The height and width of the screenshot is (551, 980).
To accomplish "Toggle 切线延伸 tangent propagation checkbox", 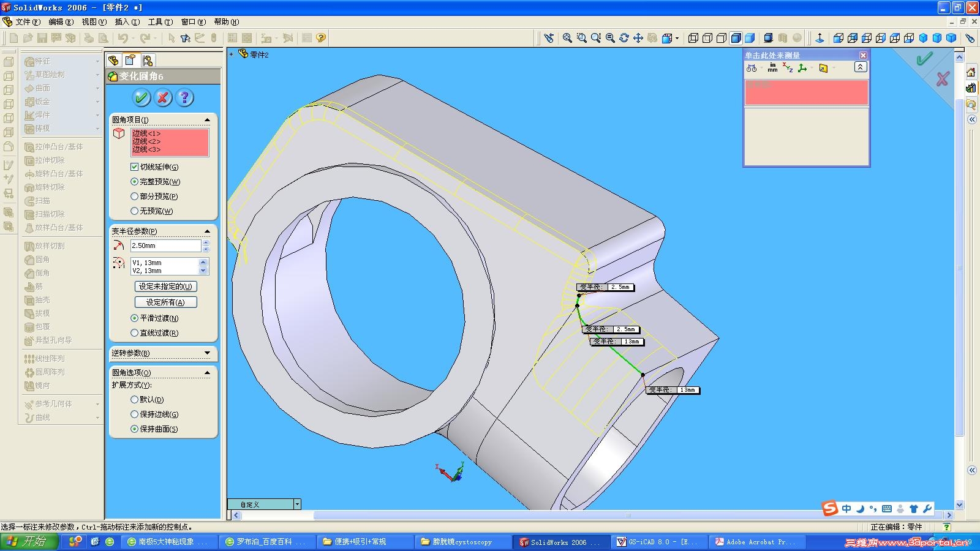I will [134, 167].
